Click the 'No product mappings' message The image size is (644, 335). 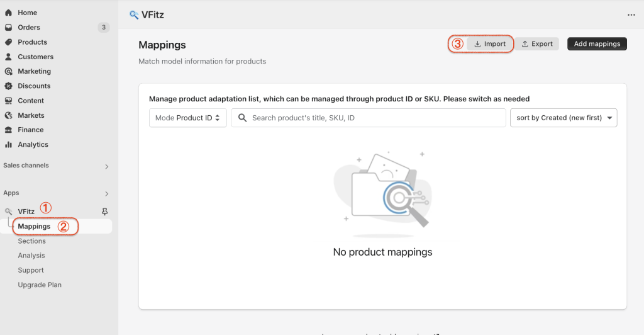tap(383, 252)
